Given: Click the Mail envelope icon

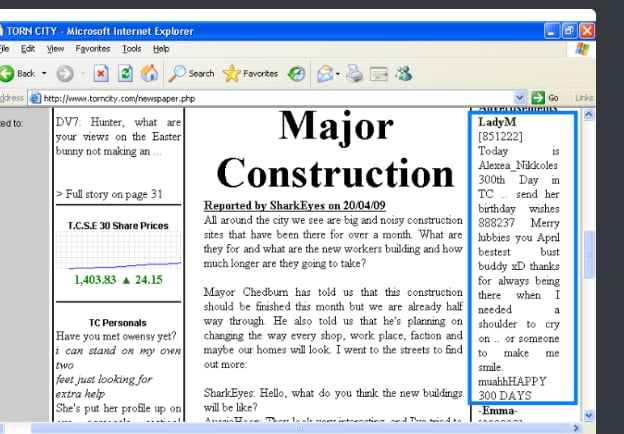Looking at the screenshot, I should 325,73.
